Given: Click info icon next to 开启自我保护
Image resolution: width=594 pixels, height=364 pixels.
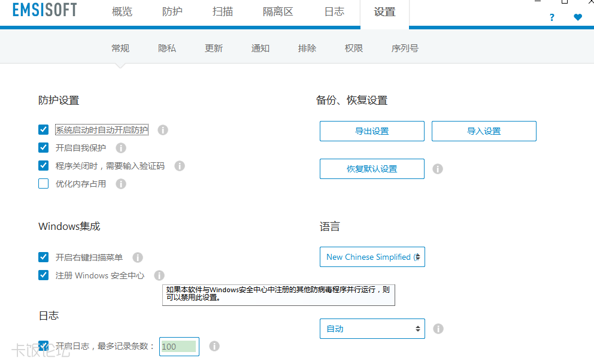Looking at the screenshot, I should pyautogui.click(x=121, y=148).
